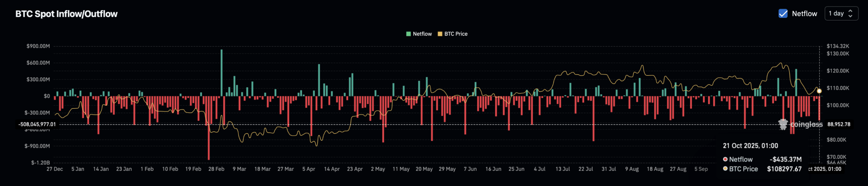Toggle the green Netflow legend swatch
Screen dimensions: 868x186
(409, 34)
